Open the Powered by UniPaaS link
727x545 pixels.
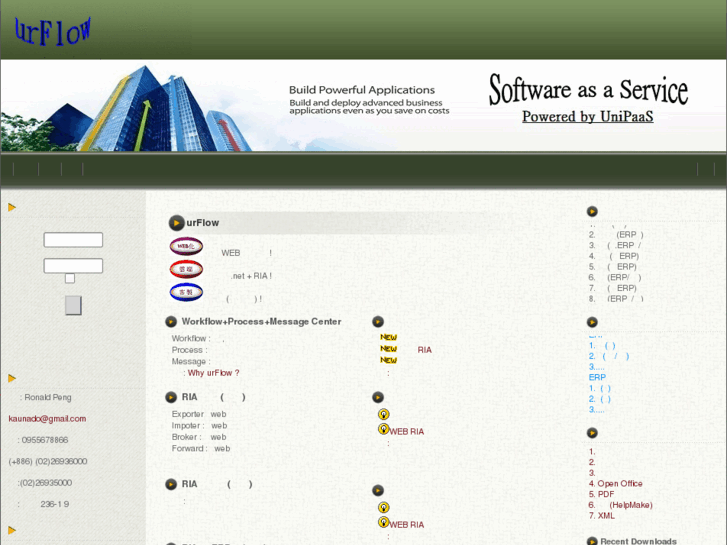[x=587, y=116]
